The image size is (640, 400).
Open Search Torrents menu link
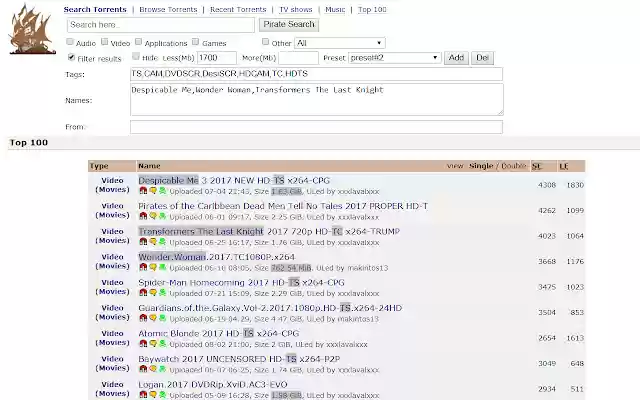point(95,9)
